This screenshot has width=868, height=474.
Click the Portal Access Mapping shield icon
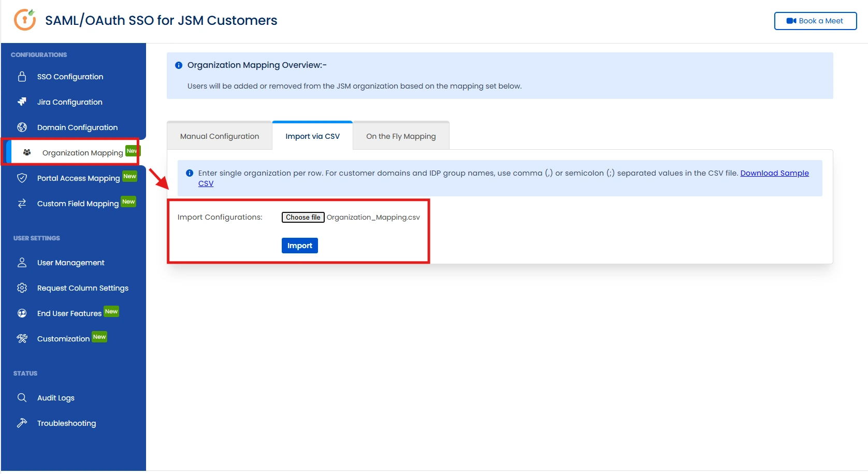[x=22, y=178]
